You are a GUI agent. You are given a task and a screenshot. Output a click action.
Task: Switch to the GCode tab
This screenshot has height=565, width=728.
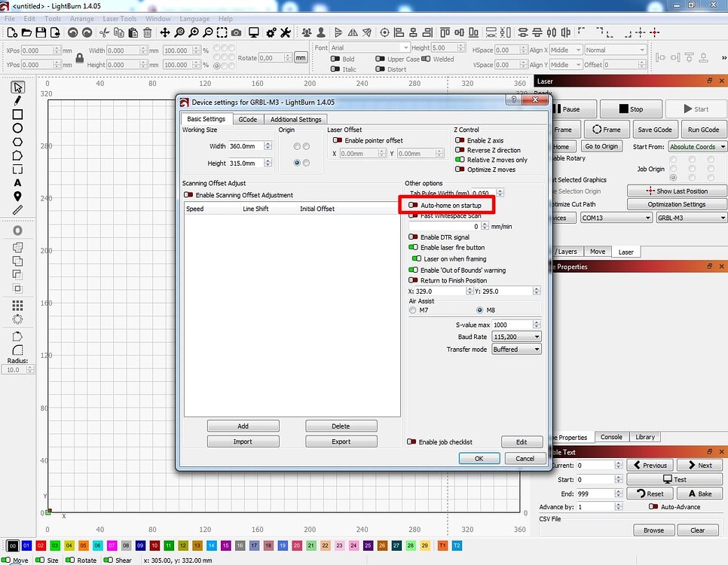coord(246,118)
